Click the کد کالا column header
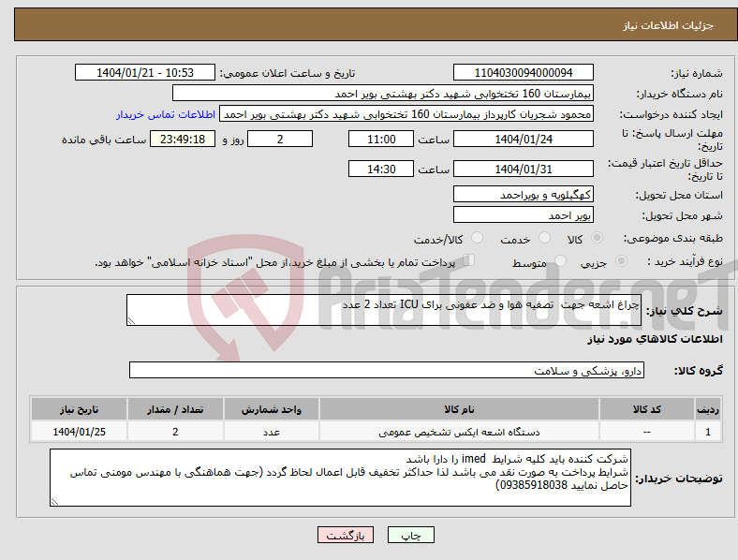Screen dimensions: 738x560 click(x=647, y=409)
